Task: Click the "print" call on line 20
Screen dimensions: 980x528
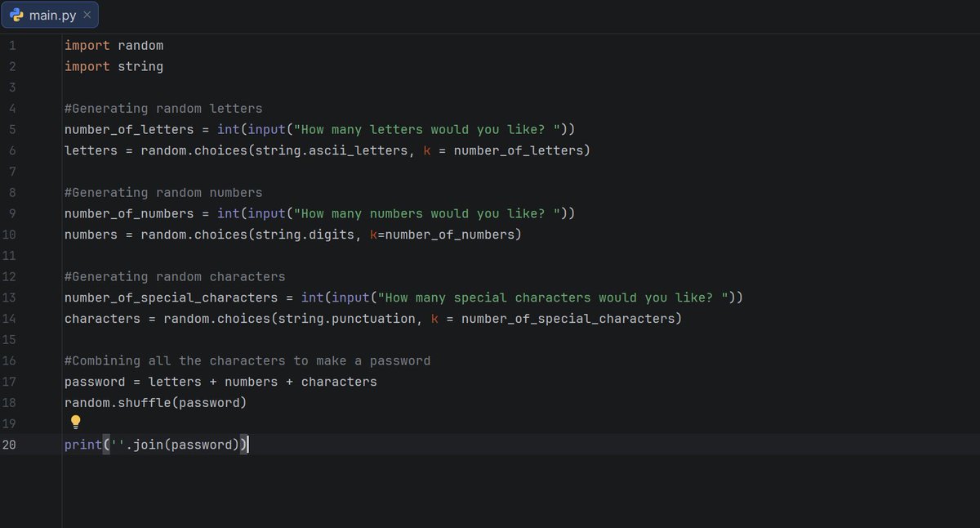Action: [83, 445]
